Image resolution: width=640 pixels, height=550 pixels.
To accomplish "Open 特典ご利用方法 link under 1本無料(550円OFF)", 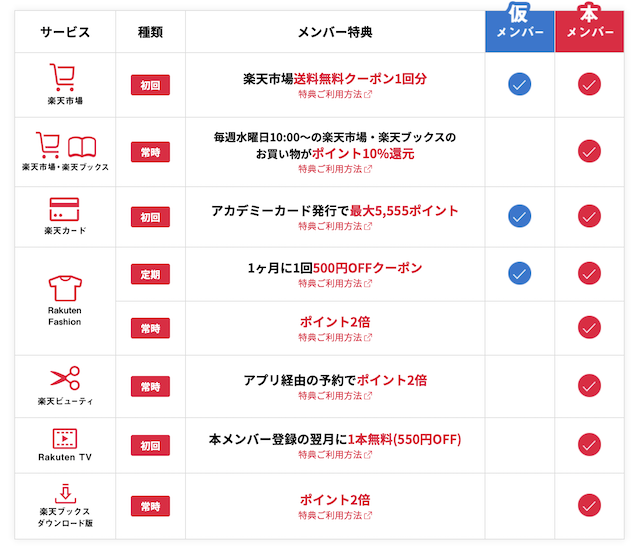I will coord(334,455).
